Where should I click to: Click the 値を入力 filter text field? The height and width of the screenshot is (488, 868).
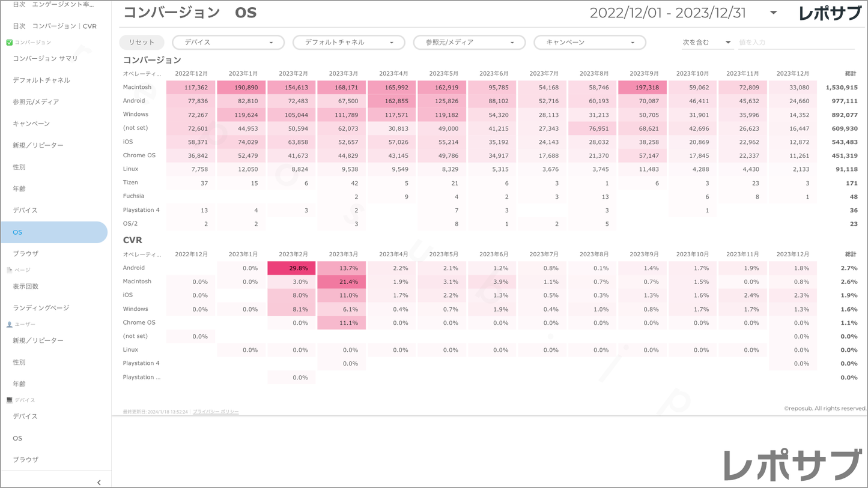pos(799,43)
